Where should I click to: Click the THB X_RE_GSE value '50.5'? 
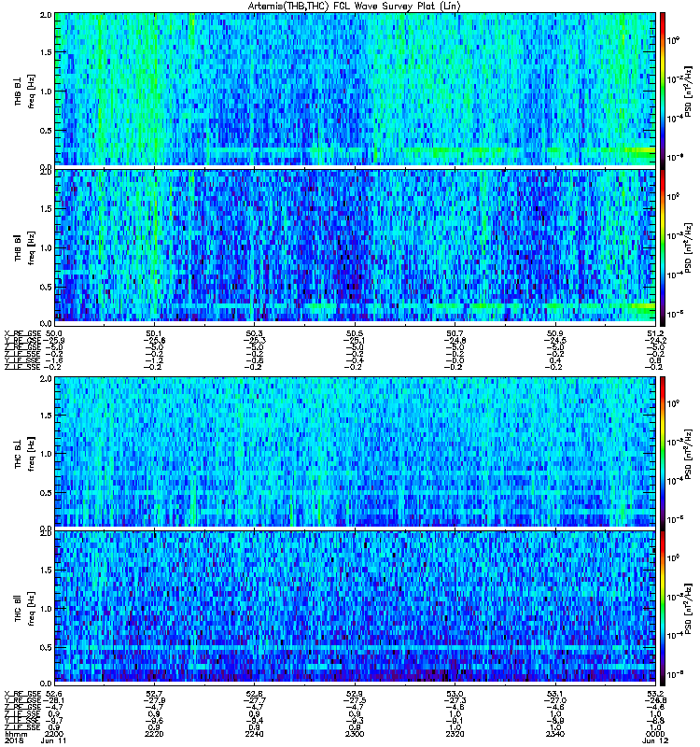(x=355, y=334)
